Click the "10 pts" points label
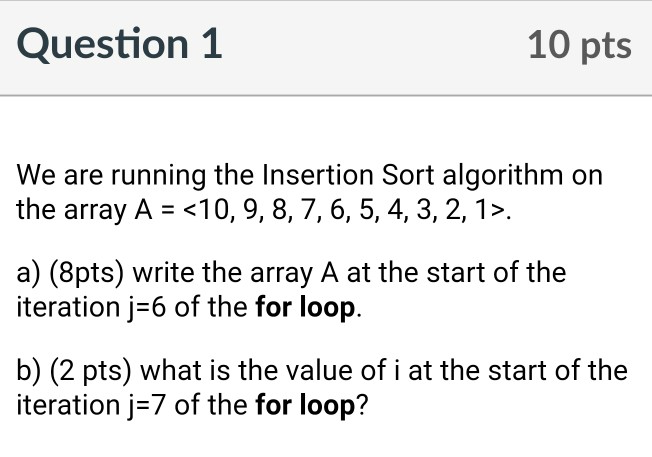The image size is (652, 457). [580, 46]
